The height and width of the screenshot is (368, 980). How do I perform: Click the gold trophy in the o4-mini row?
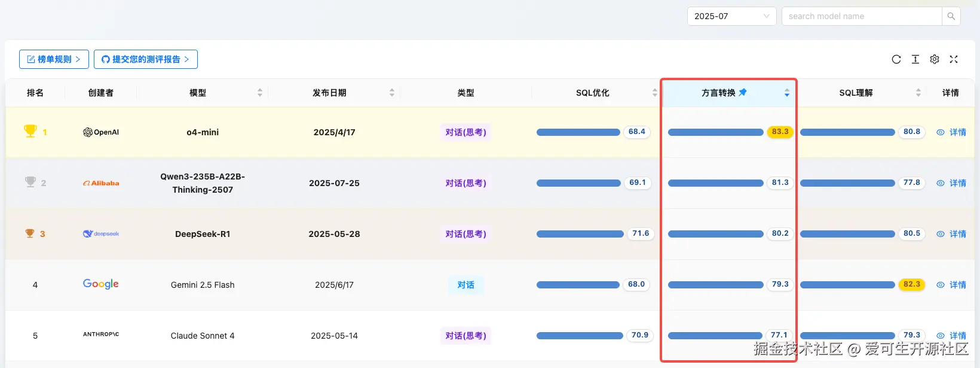tap(30, 131)
